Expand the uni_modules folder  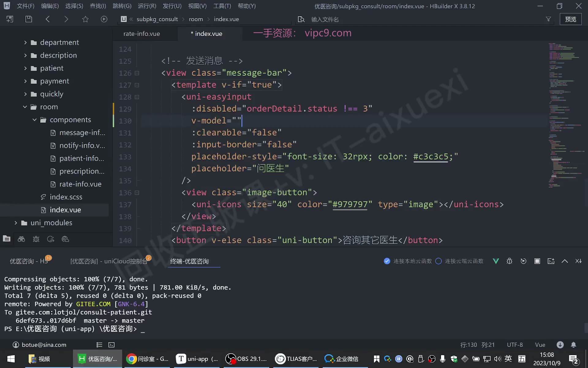point(16,223)
